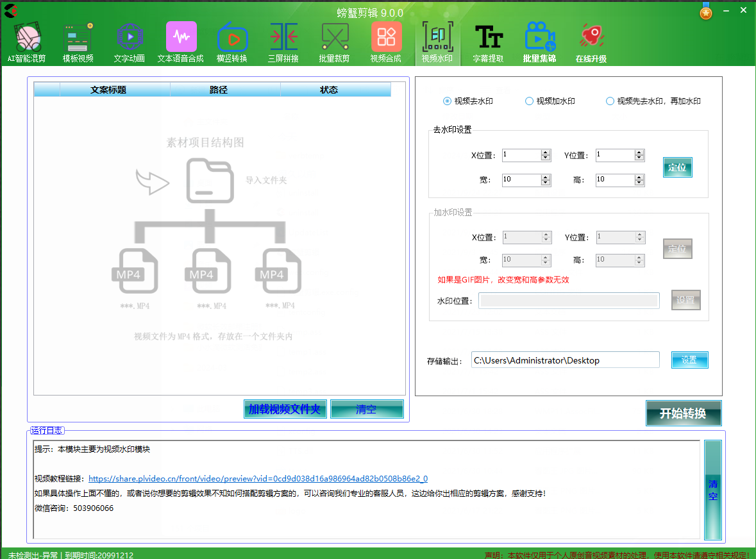Click the 在线升级 rocket icon

click(591, 43)
